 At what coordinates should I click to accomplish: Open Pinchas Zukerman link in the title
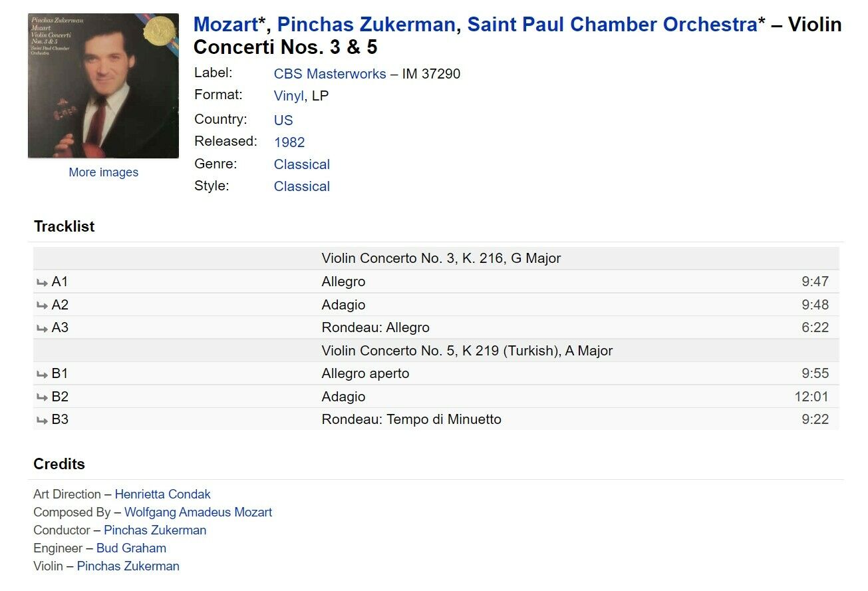coord(366,25)
